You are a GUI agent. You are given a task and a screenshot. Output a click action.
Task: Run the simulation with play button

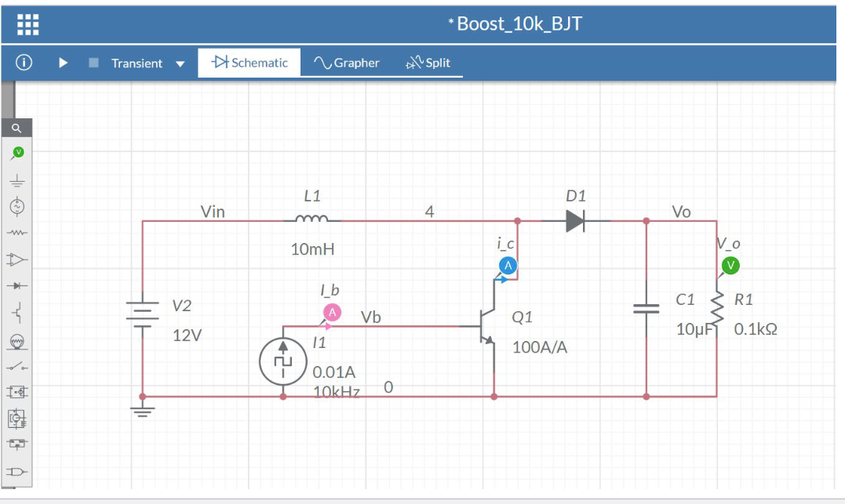(x=63, y=63)
